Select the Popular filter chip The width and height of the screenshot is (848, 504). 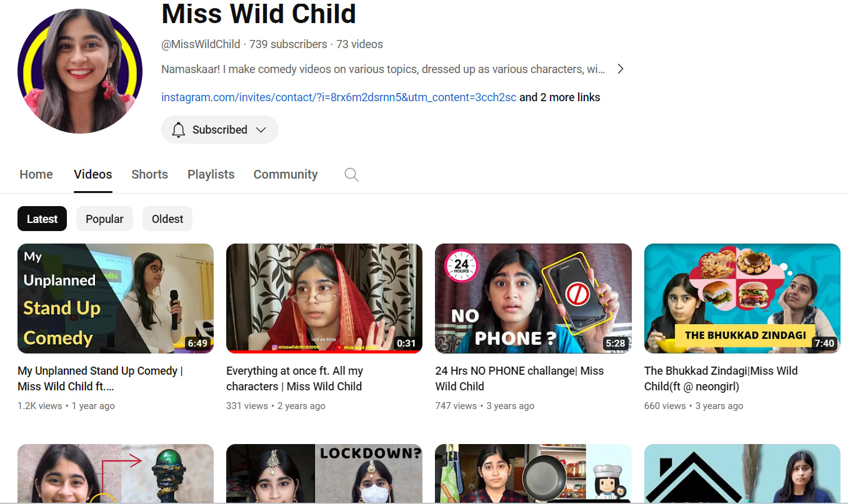click(x=104, y=219)
